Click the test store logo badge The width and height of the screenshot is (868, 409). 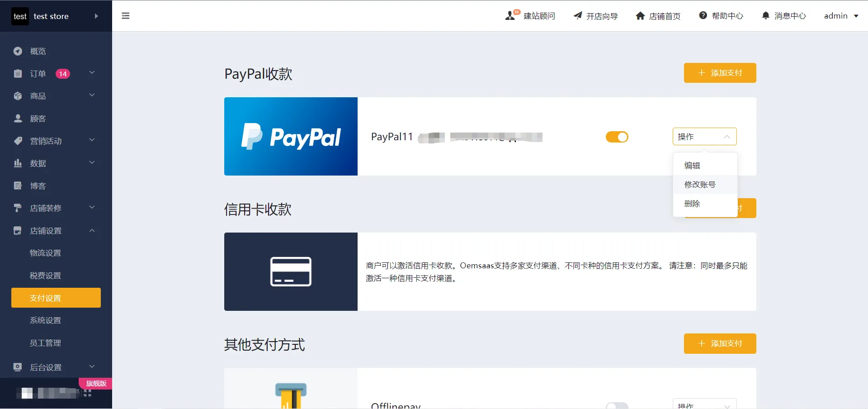pos(20,16)
